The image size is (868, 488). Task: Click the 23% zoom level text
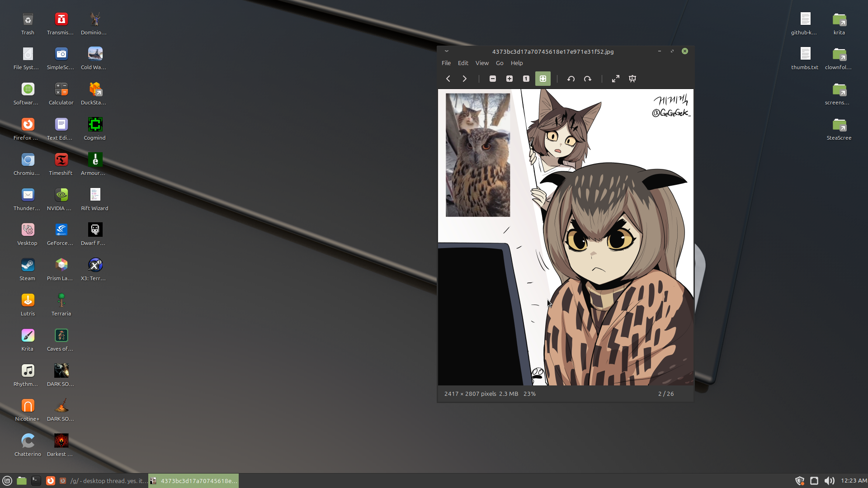click(529, 394)
